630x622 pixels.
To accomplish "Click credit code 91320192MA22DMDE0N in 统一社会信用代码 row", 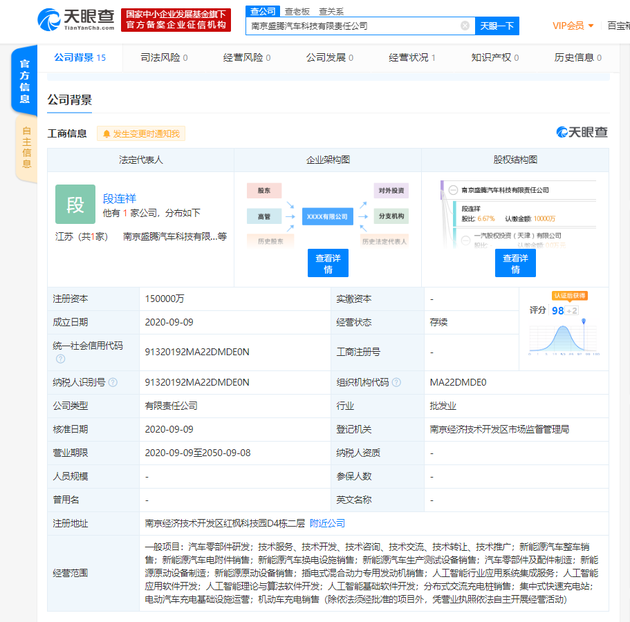I will coord(197,352).
